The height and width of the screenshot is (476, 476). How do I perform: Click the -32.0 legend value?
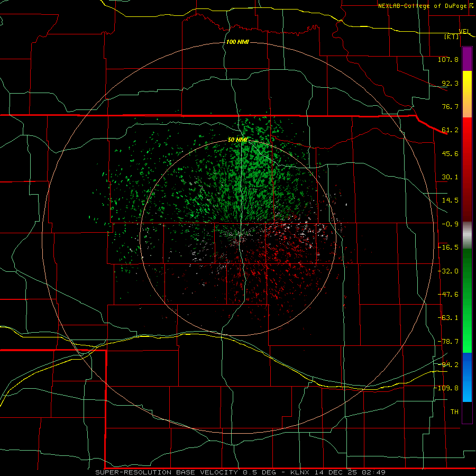[448, 271]
